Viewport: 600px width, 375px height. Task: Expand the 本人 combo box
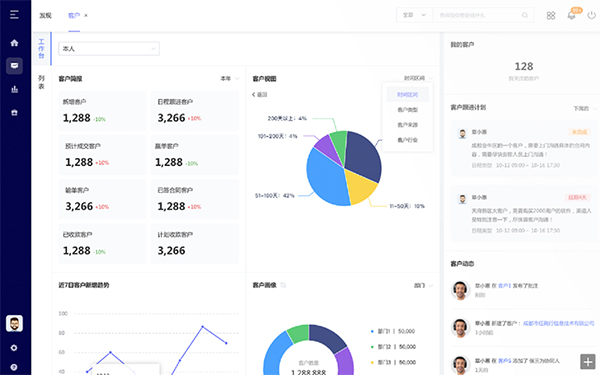tap(109, 49)
